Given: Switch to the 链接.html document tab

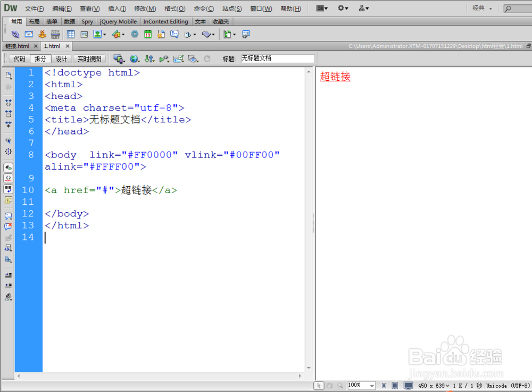Looking at the screenshot, I should 18,46.
